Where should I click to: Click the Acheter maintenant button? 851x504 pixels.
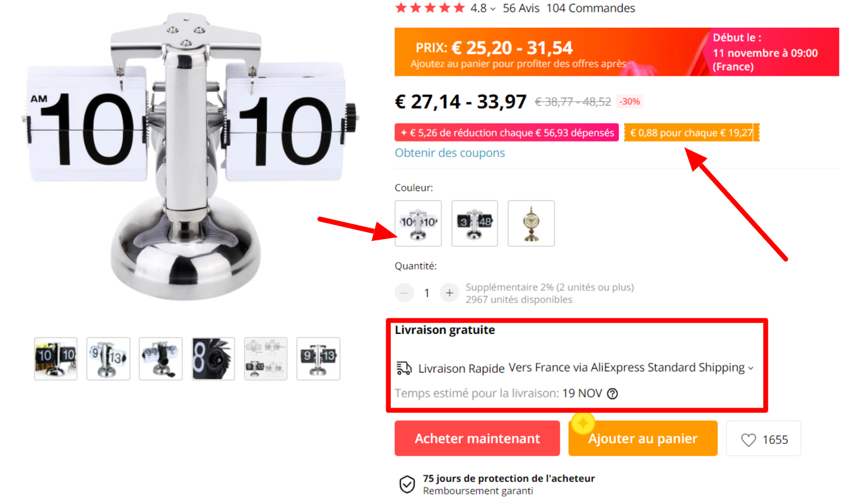(478, 439)
